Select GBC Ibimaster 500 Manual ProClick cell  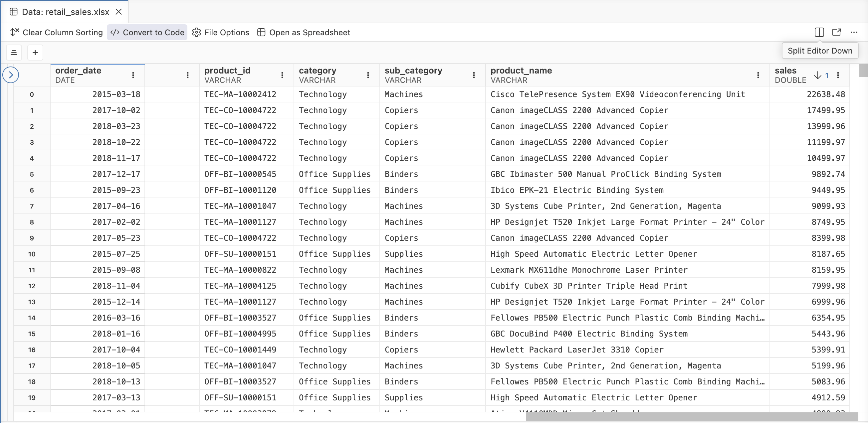point(627,174)
